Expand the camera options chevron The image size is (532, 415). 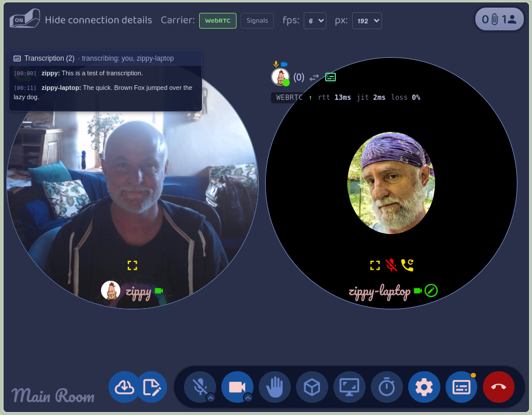pyautogui.click(x=248, y=397)
